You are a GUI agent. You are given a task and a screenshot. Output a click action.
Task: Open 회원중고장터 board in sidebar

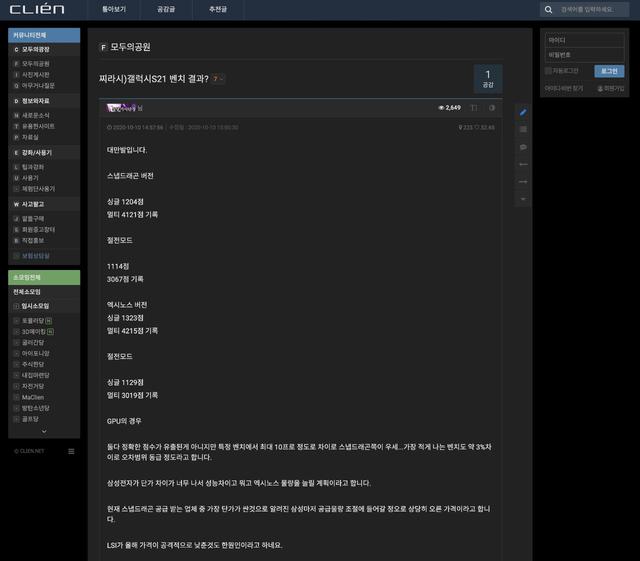(x=38, y=230)
